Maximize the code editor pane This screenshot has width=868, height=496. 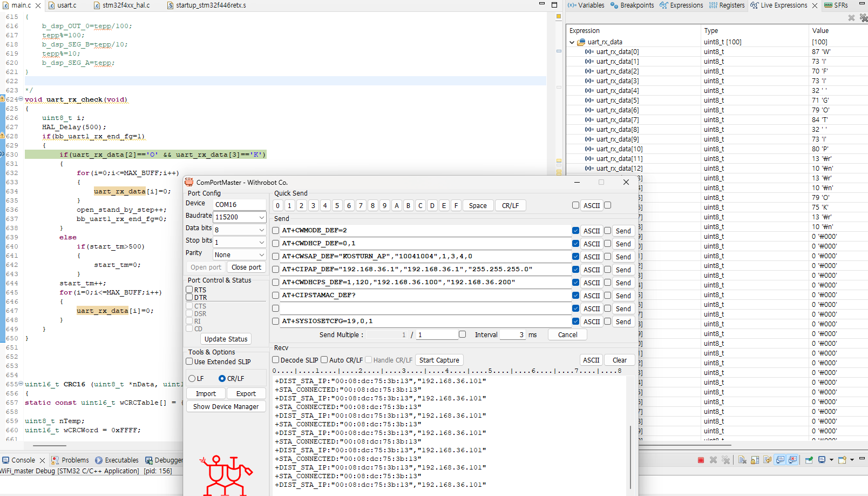(x=554, y=4)
